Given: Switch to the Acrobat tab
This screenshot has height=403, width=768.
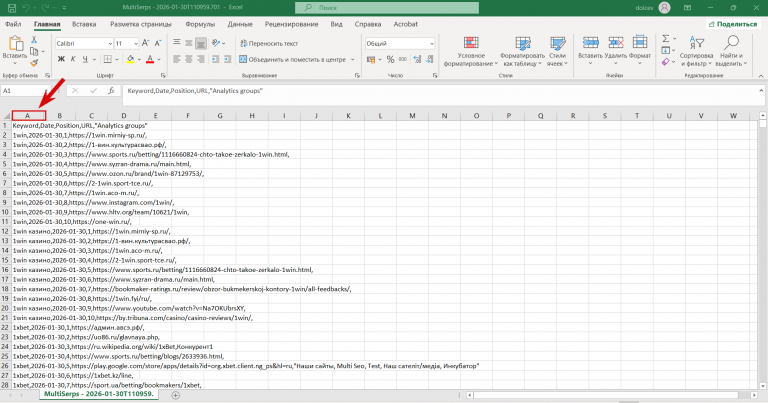Looking at the screenshot, I should [x=406, y=24].
